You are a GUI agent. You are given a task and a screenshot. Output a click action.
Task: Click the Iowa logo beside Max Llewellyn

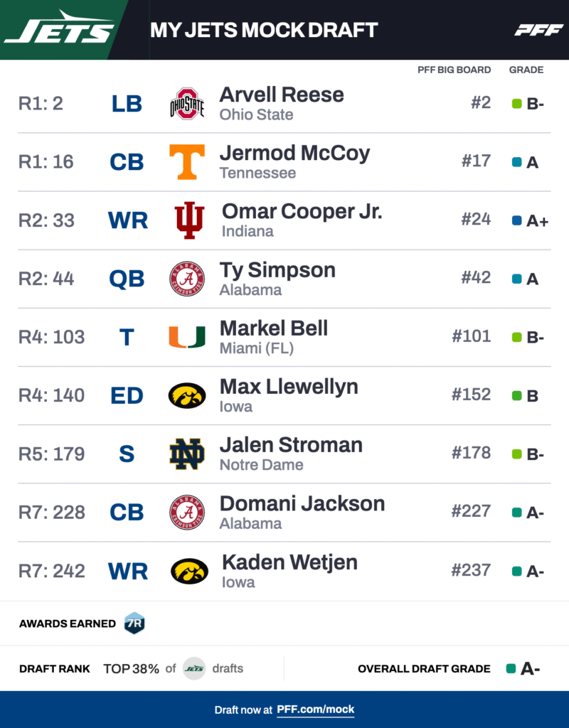point(187,395)
